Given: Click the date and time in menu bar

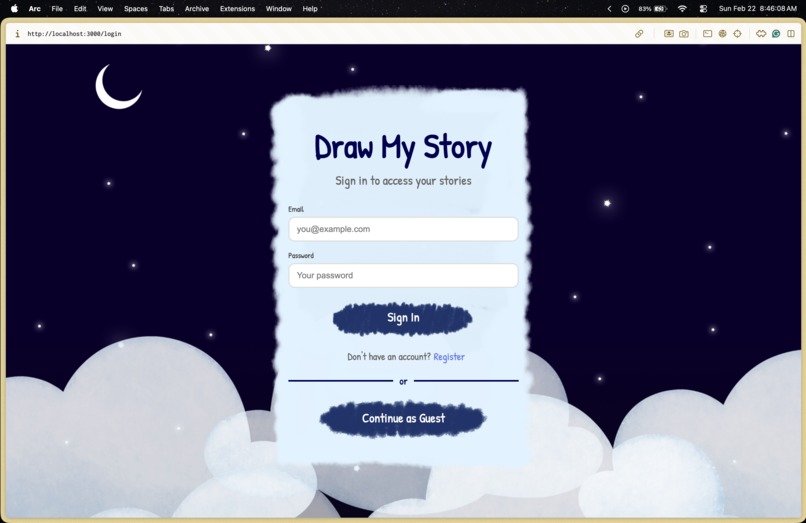Looking at the screenshot, I should click(x=758, y=8).
